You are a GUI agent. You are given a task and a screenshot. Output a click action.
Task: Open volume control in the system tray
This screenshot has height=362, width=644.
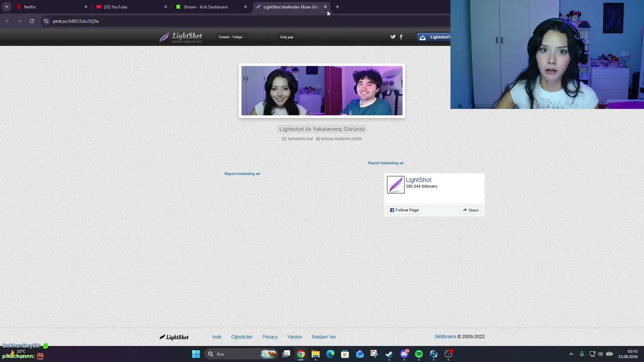point(600,354)
